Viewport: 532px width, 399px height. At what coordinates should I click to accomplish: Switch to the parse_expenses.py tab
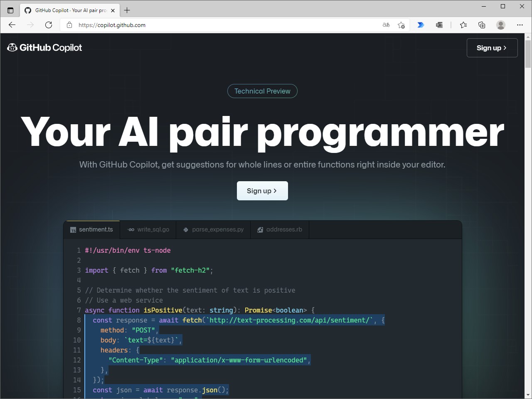213,229
